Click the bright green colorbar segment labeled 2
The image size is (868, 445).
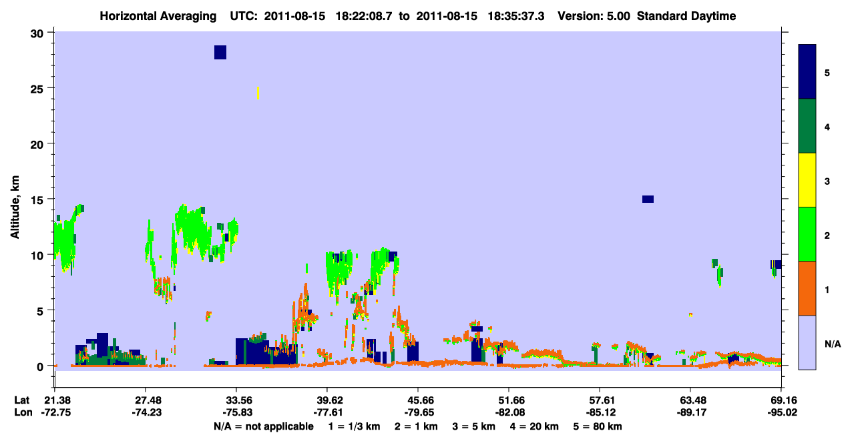click(x=807, y=234)
